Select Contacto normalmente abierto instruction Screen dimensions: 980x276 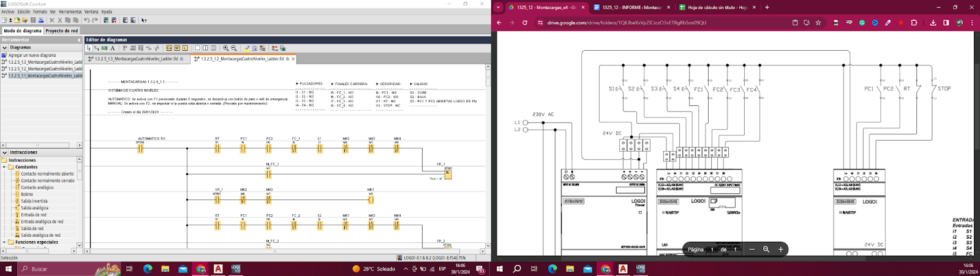[x=47, y=174]
